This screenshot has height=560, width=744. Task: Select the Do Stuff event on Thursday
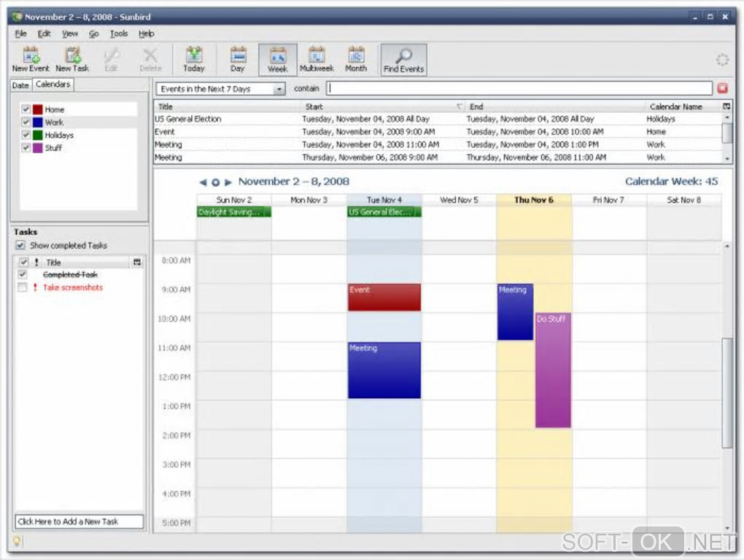coord(553,370)
